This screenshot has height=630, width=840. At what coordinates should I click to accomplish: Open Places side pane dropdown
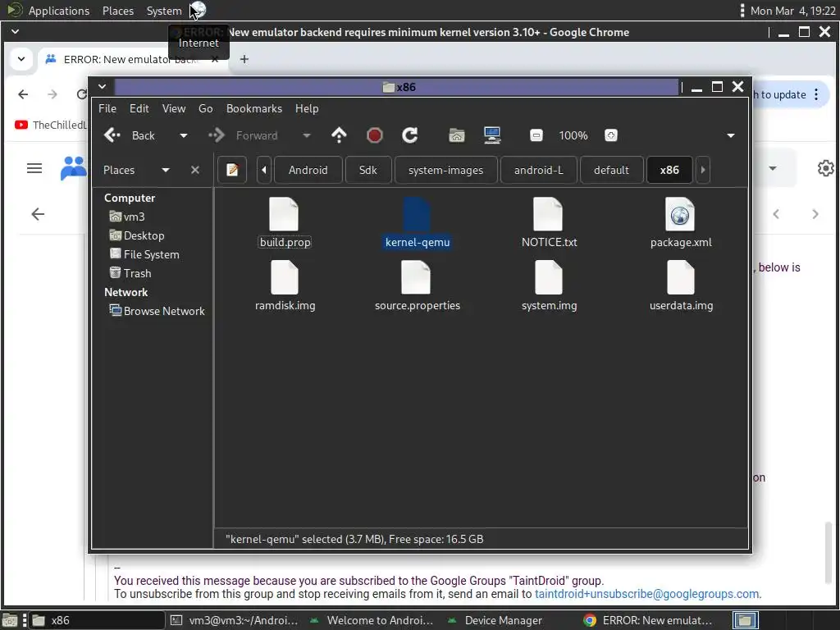[x=166, y=170]
